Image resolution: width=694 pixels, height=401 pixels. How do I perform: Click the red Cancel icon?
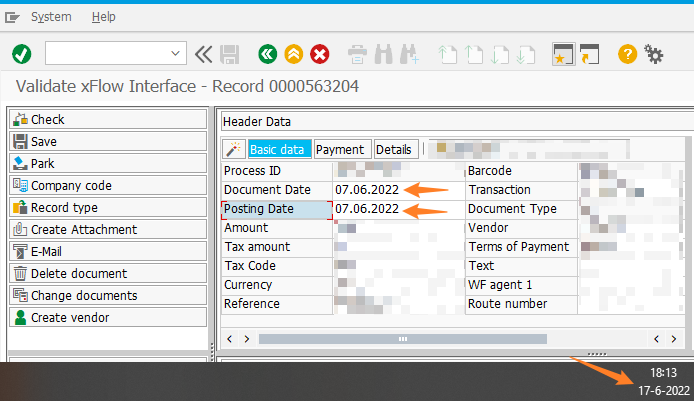(320, 53)
